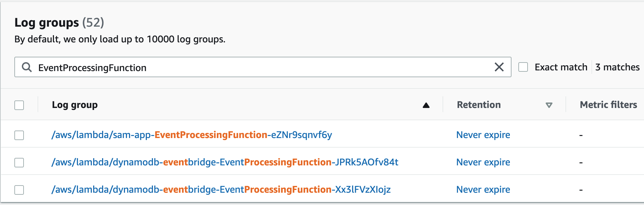Viewport: 644px width, 205px height.
Task: Click the Log groups (52) heading
Action: (59, 23)
